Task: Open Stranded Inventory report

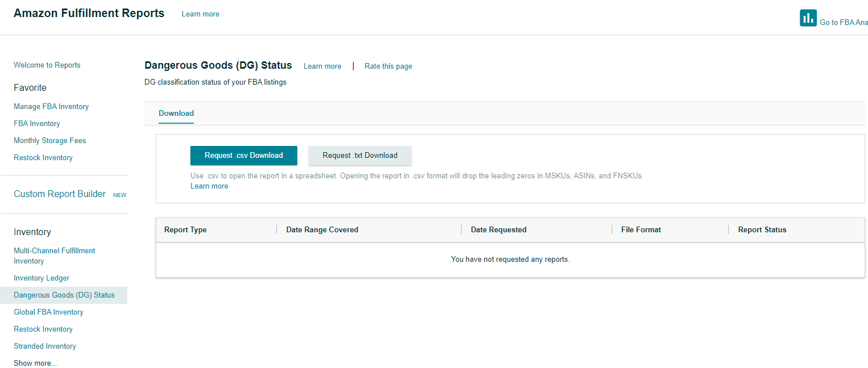Action: tap(45, 346)
